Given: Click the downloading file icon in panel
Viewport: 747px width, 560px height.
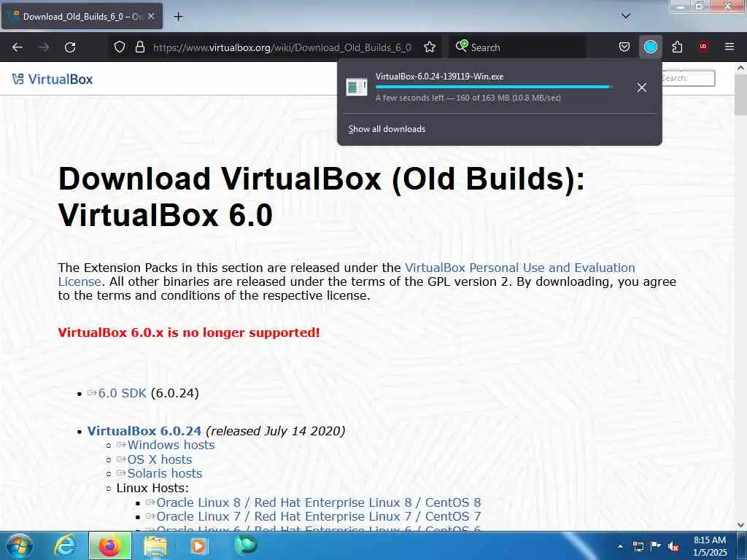Looking at the screenshot, I should [x=356, y=87].
